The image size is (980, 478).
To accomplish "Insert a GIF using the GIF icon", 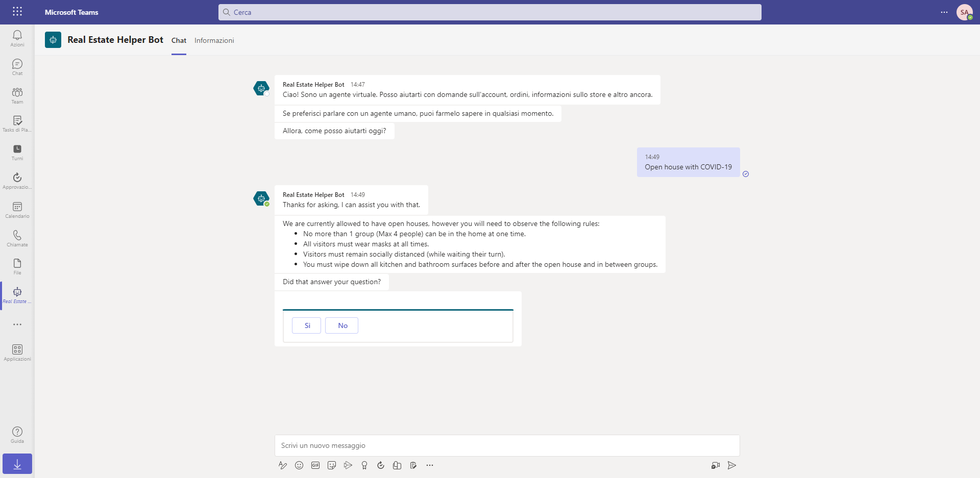I will click(315, 465).
